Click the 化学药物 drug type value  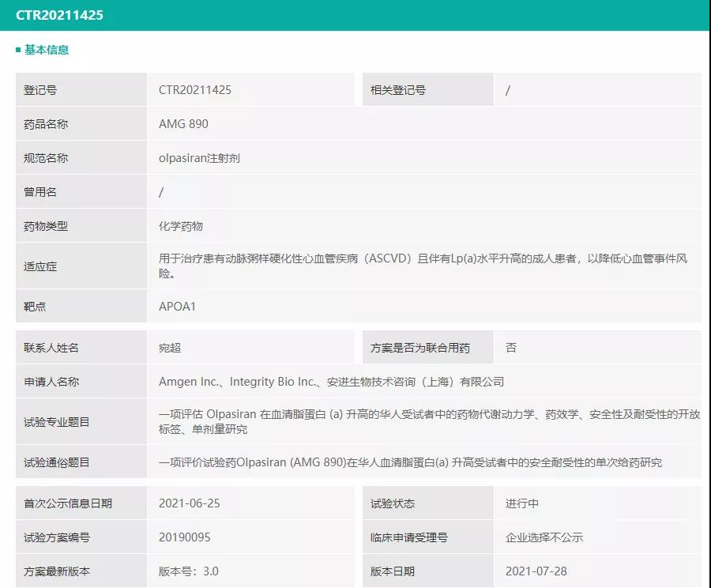tap(181, 226)
